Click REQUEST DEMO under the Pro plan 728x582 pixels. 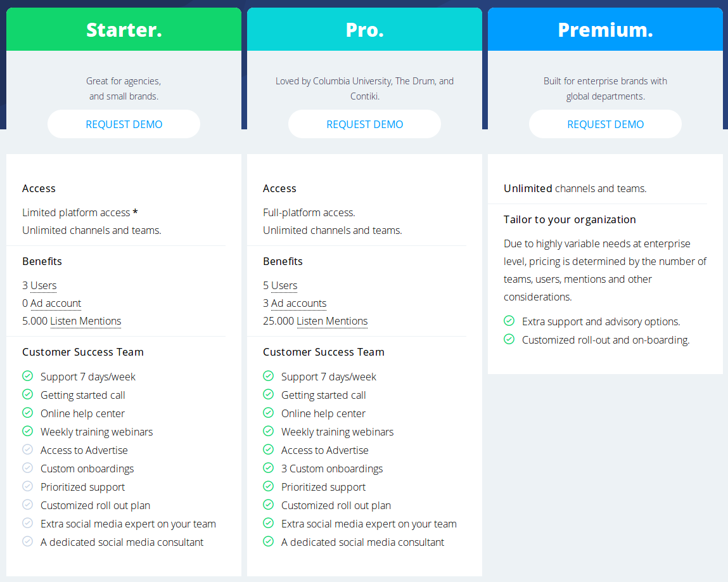point(364,124)
